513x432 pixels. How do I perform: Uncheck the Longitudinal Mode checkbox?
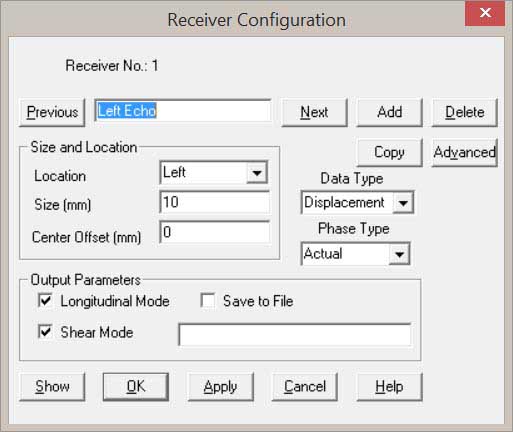click(x=45, y=301)
